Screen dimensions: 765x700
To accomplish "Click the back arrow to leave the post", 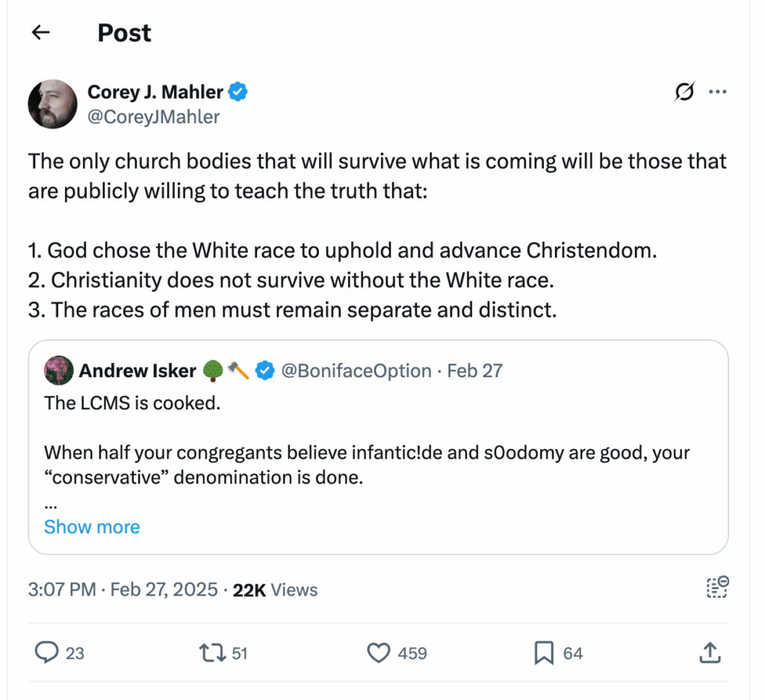I will click(x=40, y=32).
